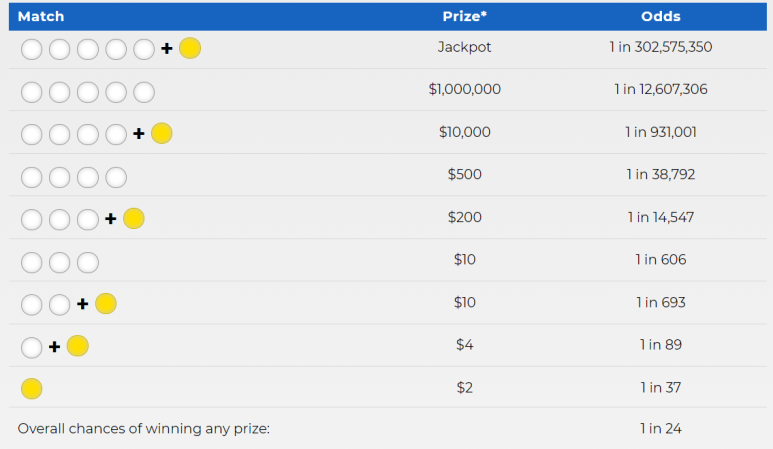Click the $500 prize amount
This screenshot has width=773, height=449.
[x=464, y=174]
